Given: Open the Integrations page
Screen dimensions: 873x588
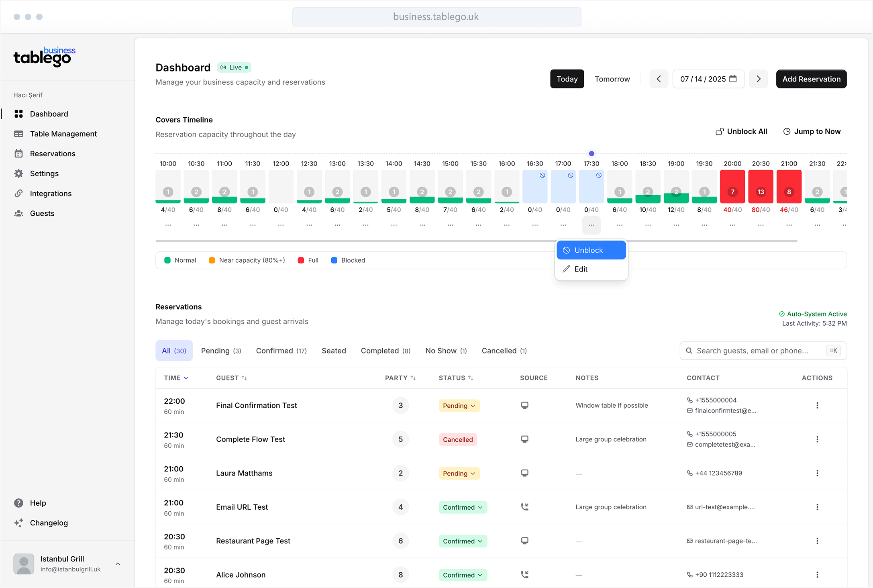Looking at the screenshot, I should point(51,193).
